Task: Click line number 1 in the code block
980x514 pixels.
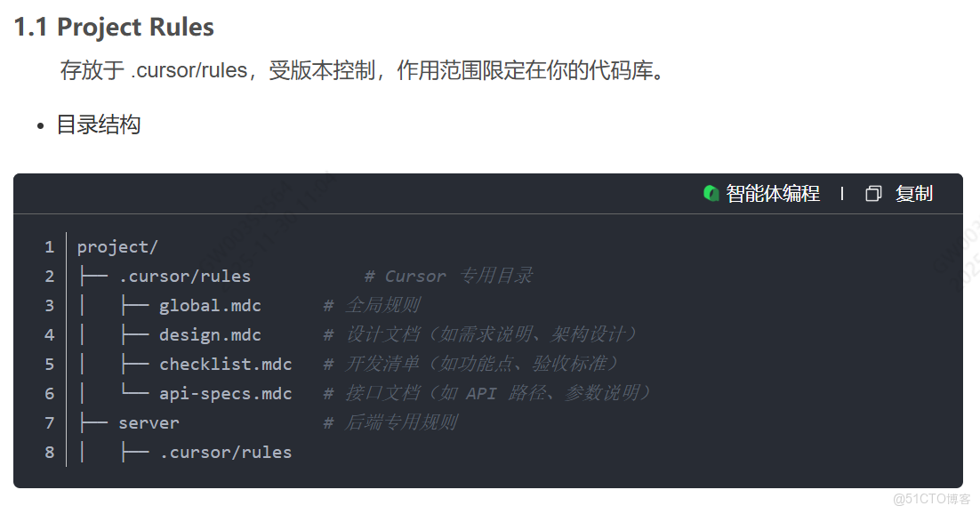Action: tap(49, 246)
